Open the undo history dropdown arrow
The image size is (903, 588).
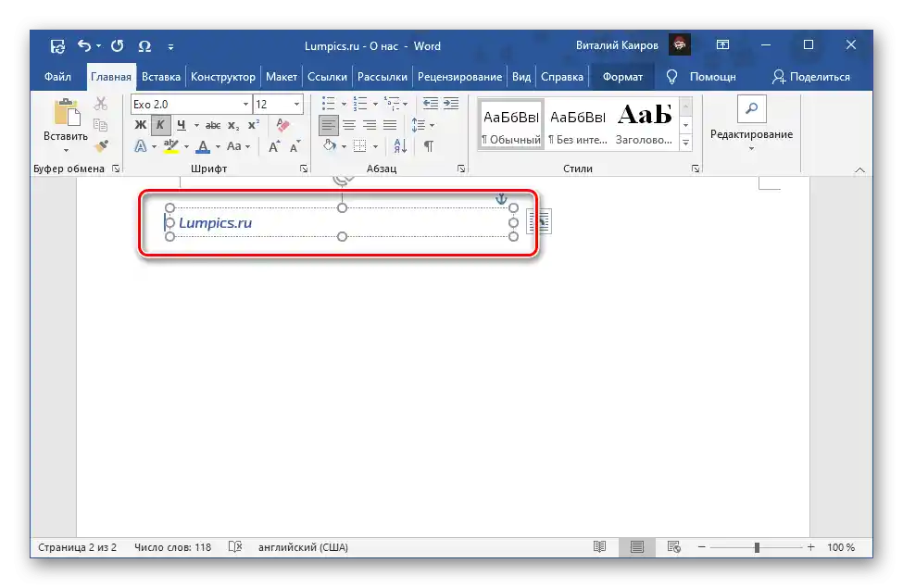(98, 46)
